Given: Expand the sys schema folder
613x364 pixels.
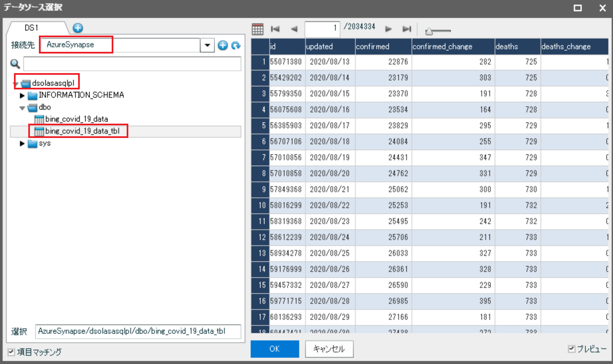Looking at the screenshot, I should (x=22, y=144).
